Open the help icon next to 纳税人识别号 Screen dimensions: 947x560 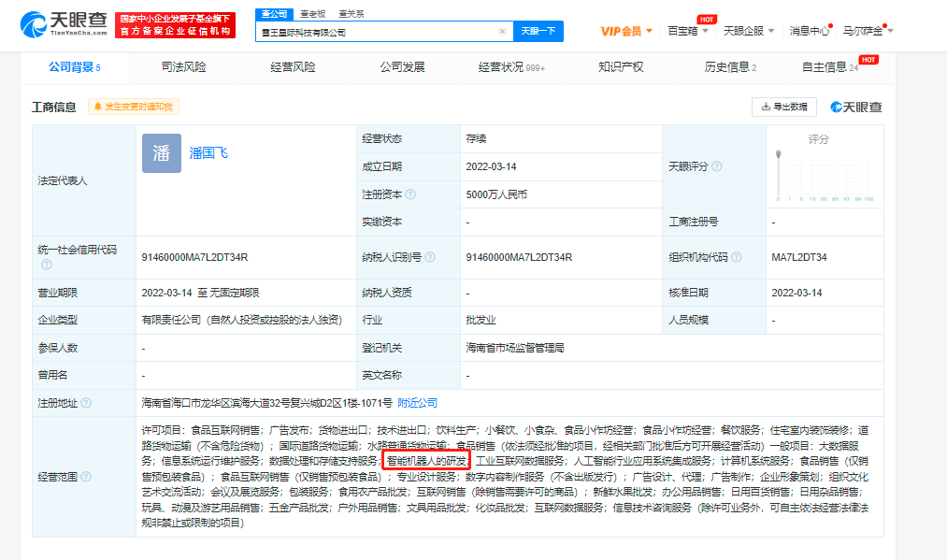point(430,257)
